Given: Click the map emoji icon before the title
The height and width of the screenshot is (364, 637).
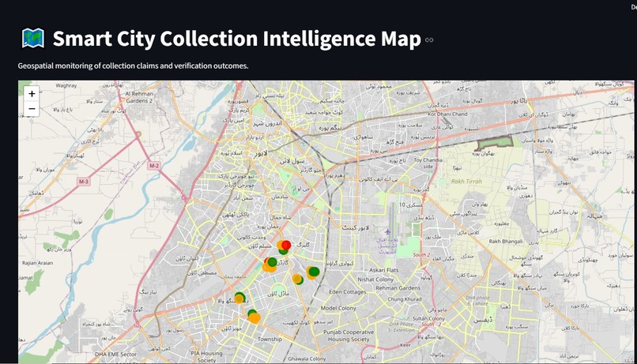Looking at the screenshot, I should coord(33,38).
